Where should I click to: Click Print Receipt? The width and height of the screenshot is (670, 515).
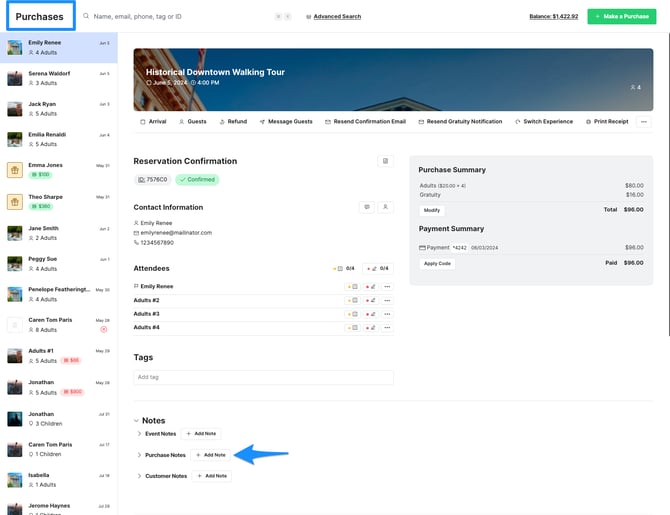[607, 122]
